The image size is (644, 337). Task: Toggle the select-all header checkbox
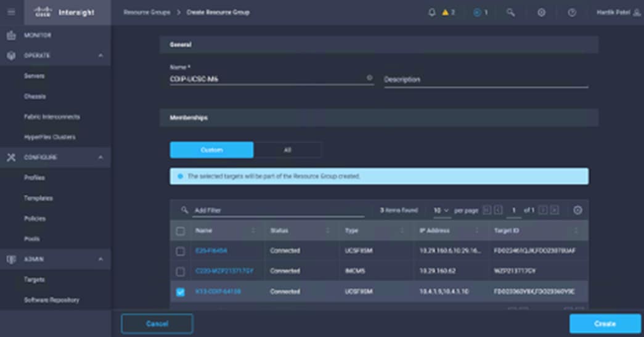(x=181, y=231)
